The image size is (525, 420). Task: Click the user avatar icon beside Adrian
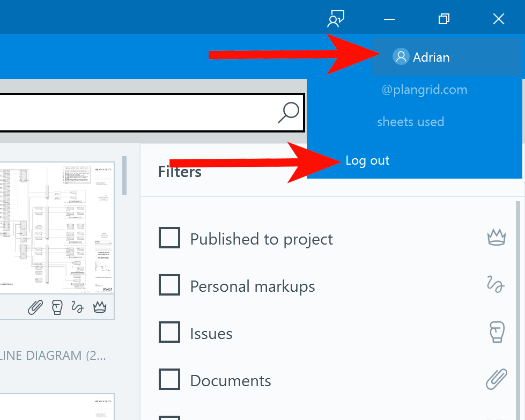coord(401,56)
